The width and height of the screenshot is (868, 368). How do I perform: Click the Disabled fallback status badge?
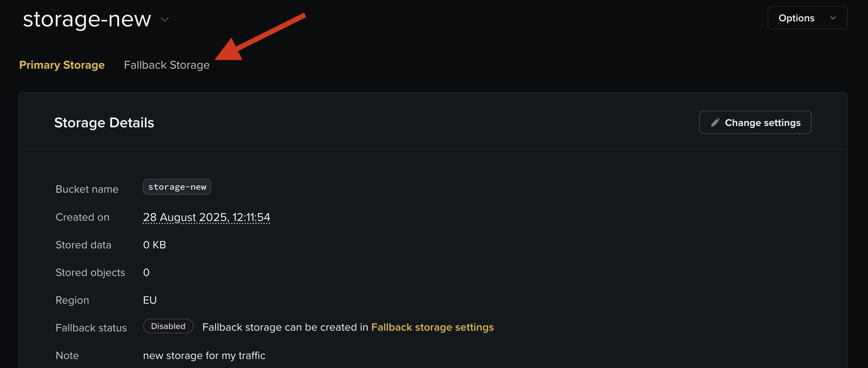coord(168,326)
